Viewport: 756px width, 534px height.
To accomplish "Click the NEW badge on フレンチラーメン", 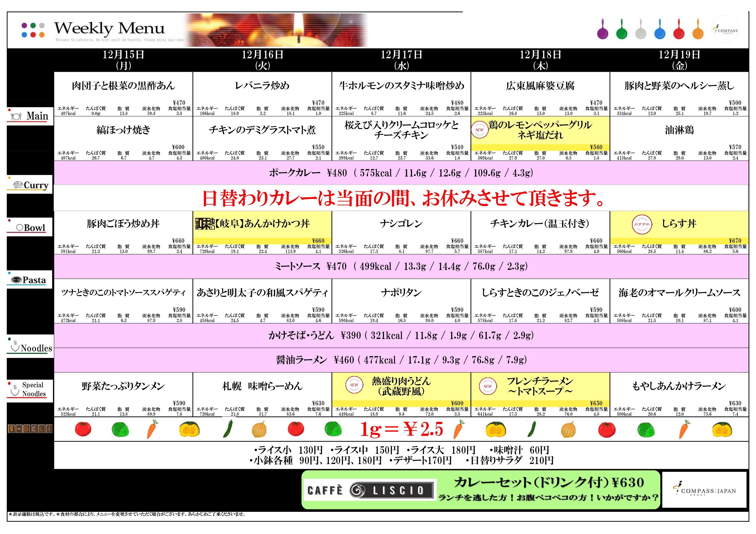I will [488, 386].
